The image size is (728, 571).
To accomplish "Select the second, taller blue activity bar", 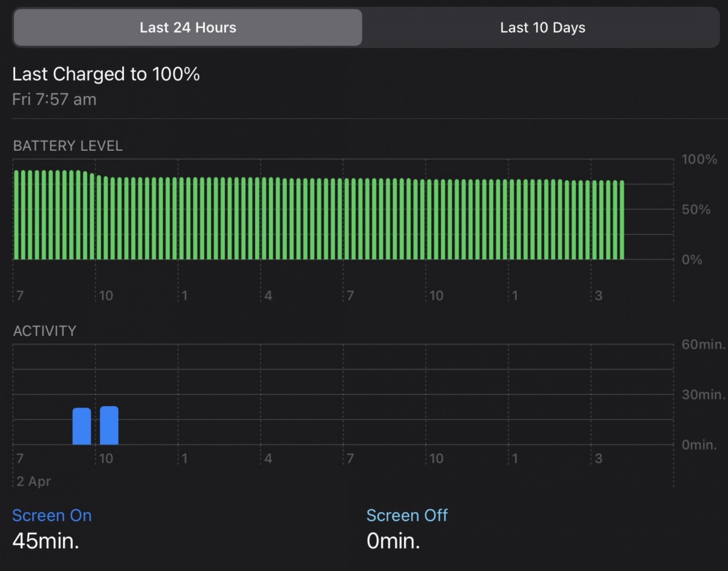I will [109, 426].
